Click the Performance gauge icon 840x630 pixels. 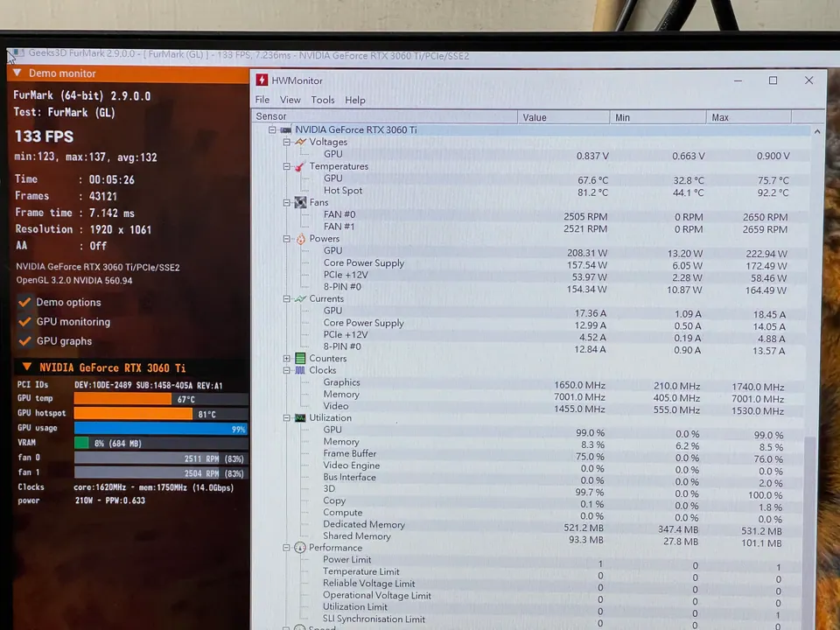[x=299, y=548]
